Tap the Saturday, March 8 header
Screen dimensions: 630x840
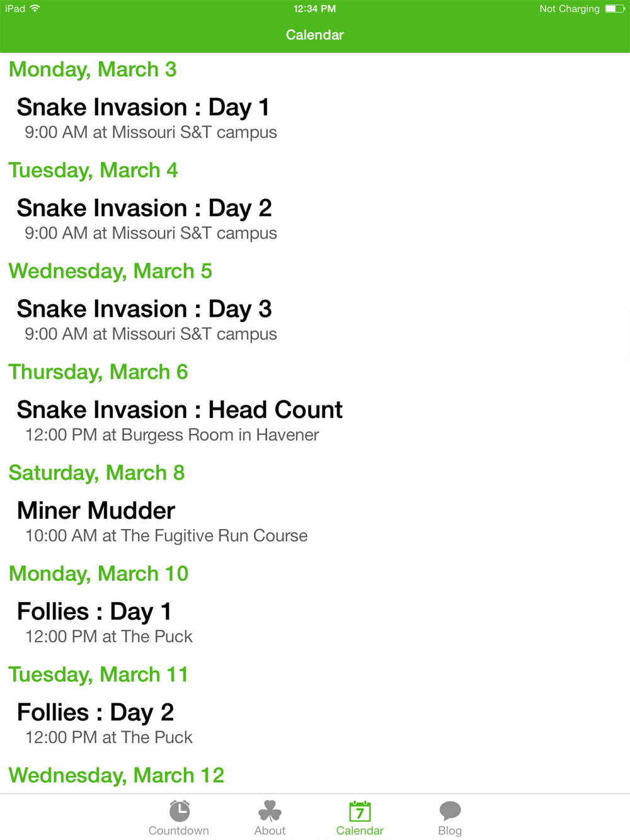coord(97,474)
